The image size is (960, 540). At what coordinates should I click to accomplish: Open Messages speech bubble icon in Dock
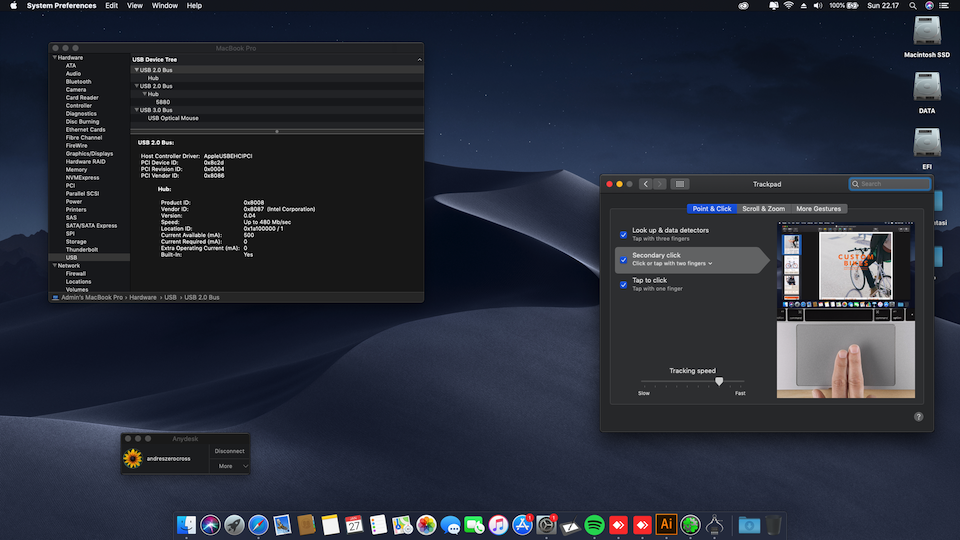tap(450, 525)
